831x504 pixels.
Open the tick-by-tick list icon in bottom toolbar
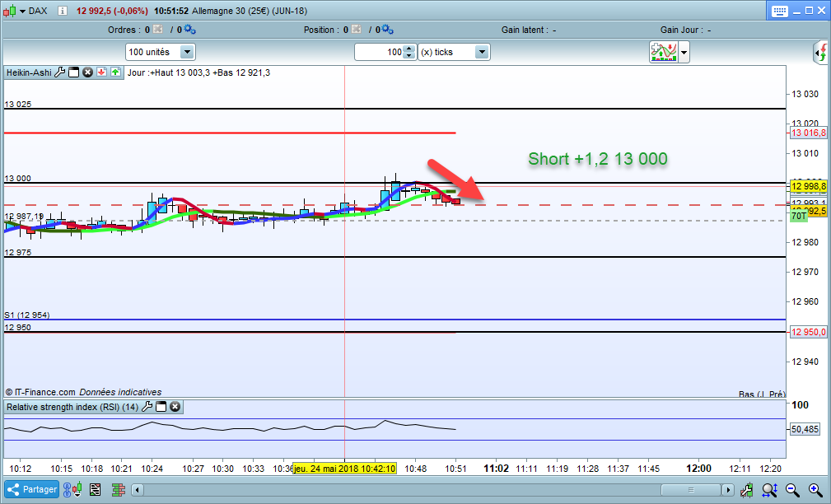click(x=96, y=490)
